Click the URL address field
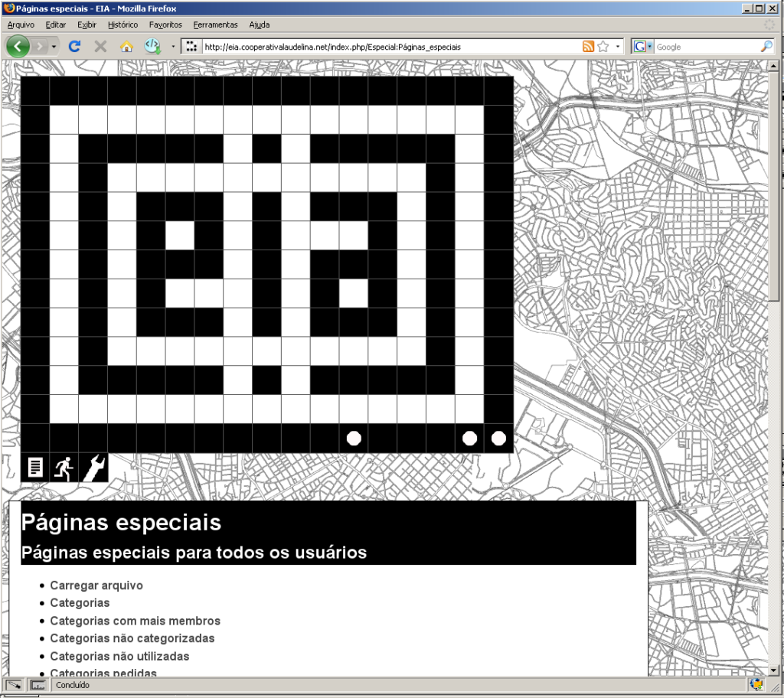Image resolution: width=784 pixels, height=698 pixels. pyautogui.click(x=391, y=47)
